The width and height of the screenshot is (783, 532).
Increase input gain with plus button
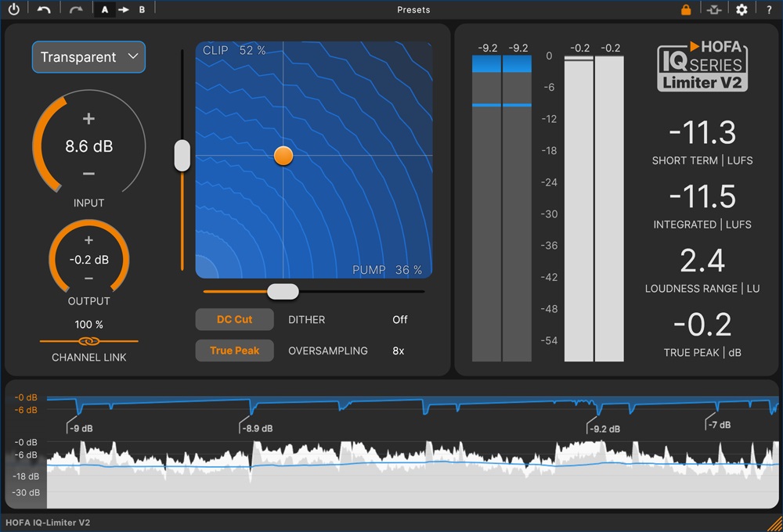pos(89,119)
